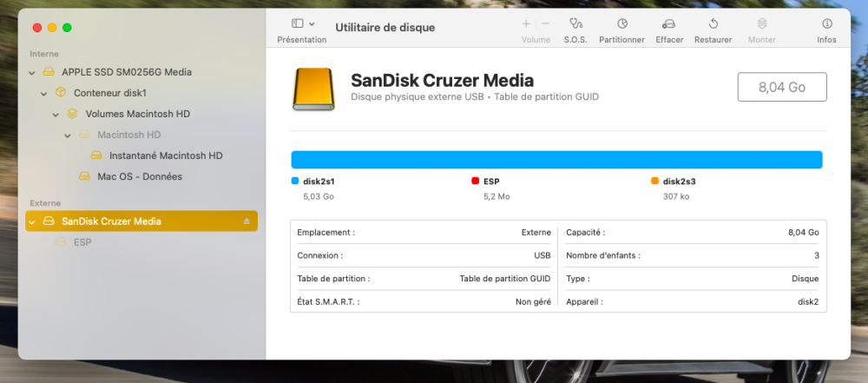Screen dimensions: 868x383
Task: Click the Restaurer restore icon
Action: (713, 23)
